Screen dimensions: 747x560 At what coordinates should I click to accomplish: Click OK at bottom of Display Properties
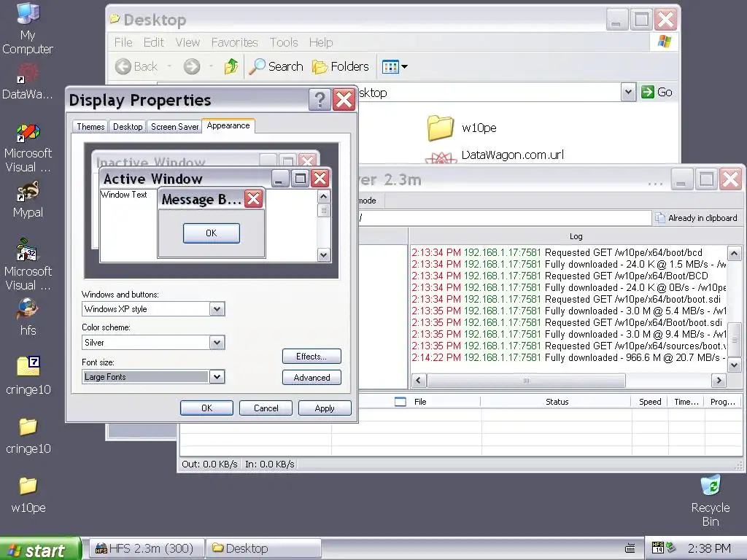click(x=206, y=408)
